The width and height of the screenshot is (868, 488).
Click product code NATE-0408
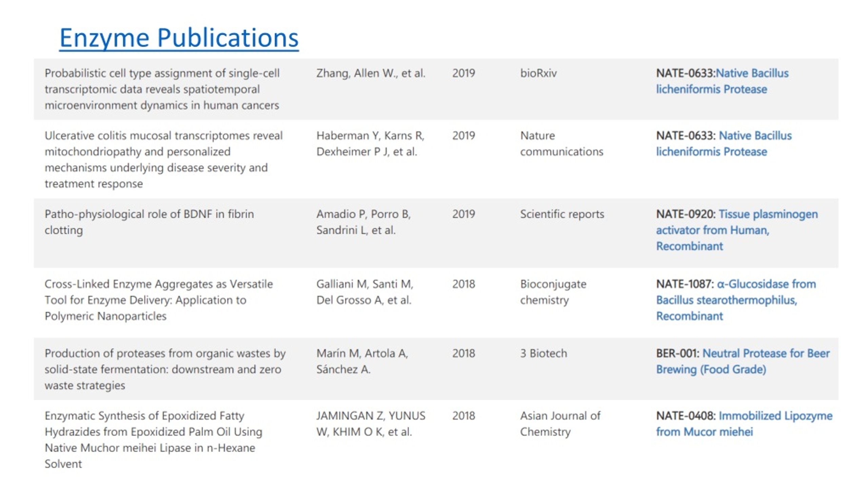pos(686,416)
